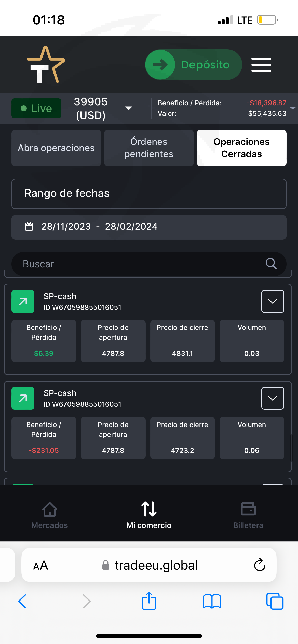Open Safari tabs overview icon

coord(275,601)
